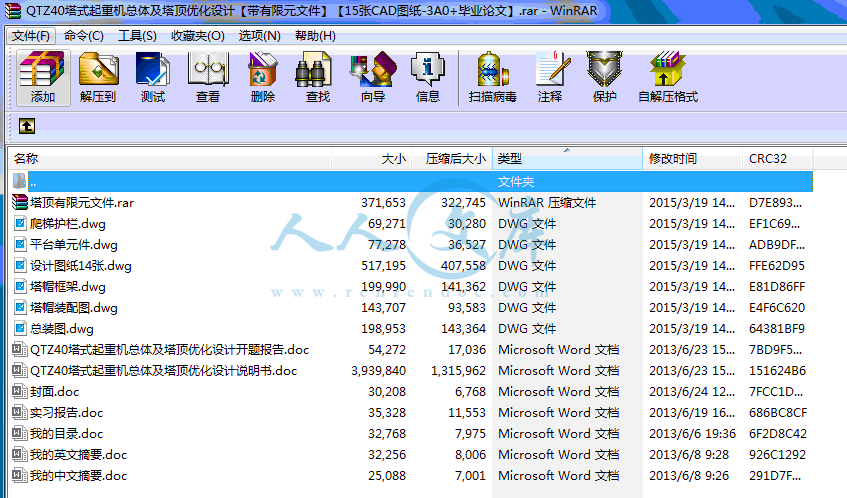Viewport: 847px width, 498px height.
Task: Click the 塔帽装配图.dwg file icon
Action: click(x=20, y=307)
